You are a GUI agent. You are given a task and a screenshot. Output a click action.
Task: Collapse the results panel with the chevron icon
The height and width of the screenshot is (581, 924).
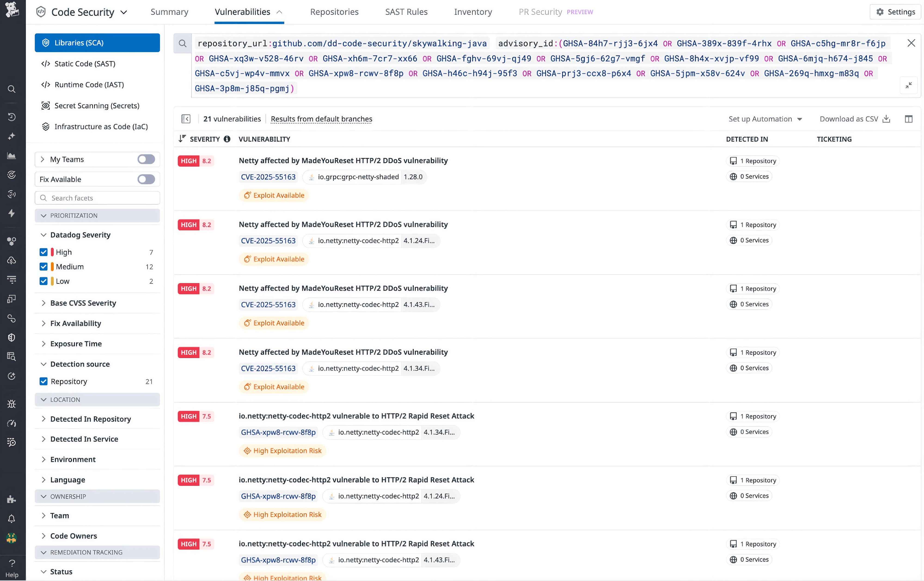(x=186, y=119)
